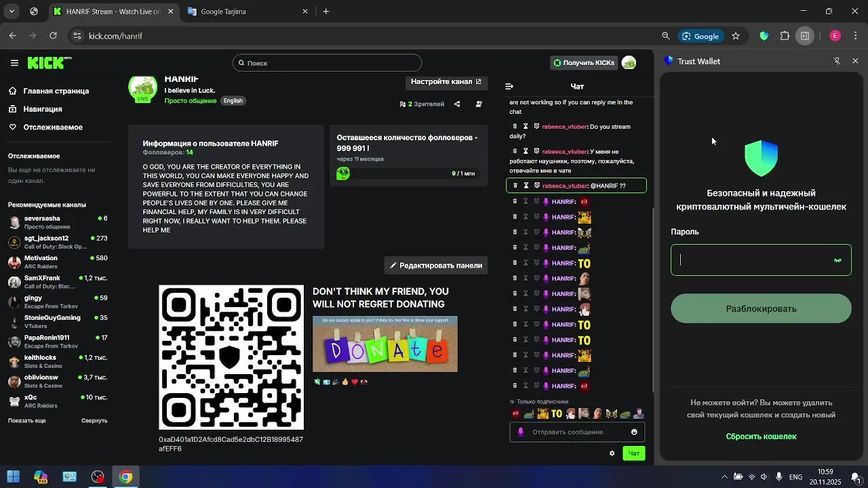
Task: Click the DONATE banner image
Action: click(385, 344)
